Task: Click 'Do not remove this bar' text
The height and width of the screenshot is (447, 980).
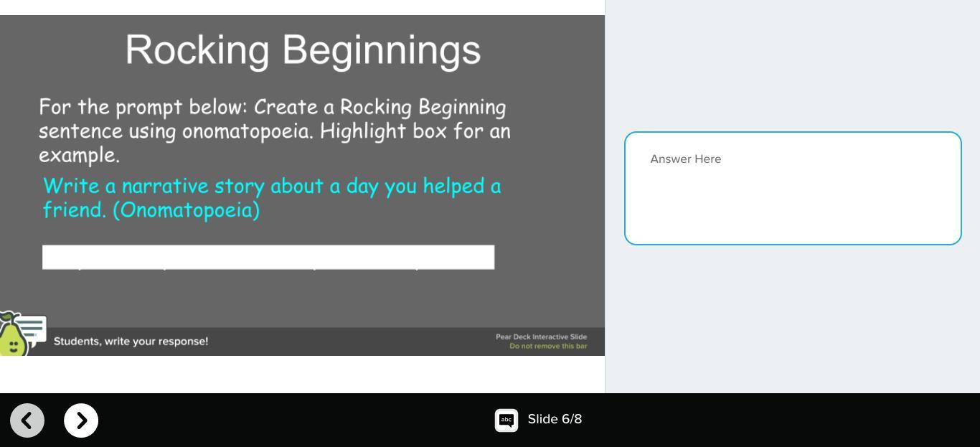Action: (x=548, y=346)
